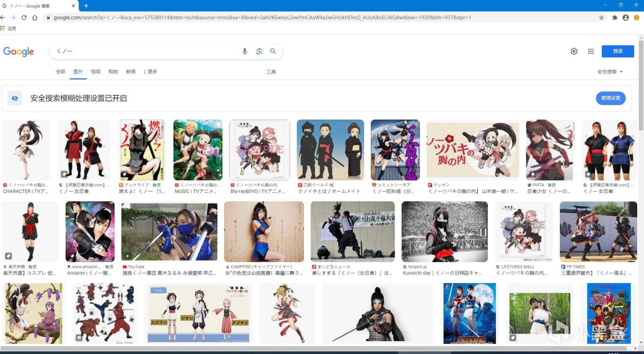Click the 刀剣ワールド 城 source link
This screenshot has width=644, height=354.
(315, 185)
